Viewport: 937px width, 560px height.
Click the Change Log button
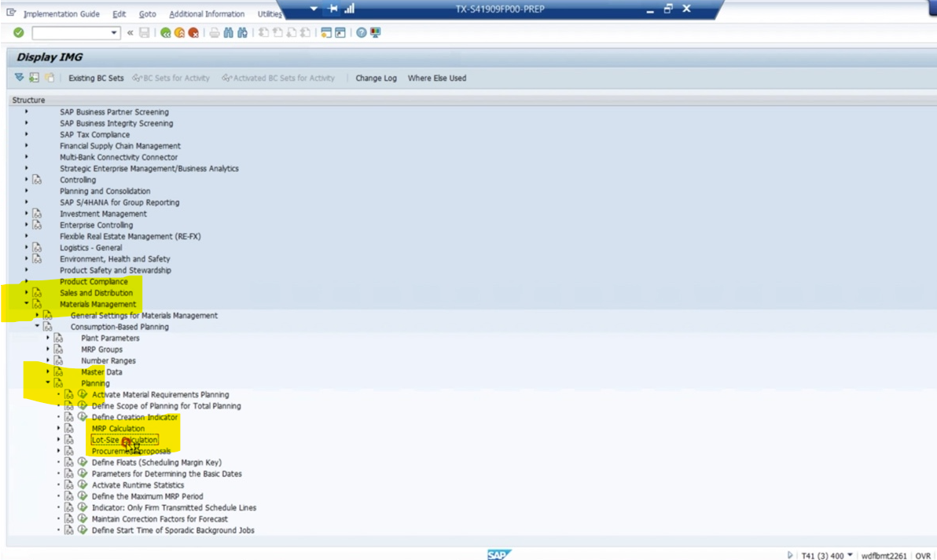point(376,79)
